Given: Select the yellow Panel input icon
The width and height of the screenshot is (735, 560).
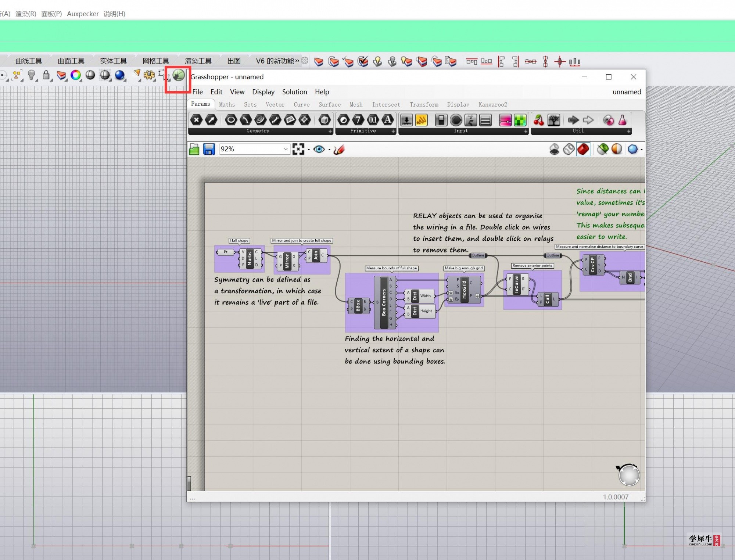Looking at the screenshot, I should click(421, 120).
